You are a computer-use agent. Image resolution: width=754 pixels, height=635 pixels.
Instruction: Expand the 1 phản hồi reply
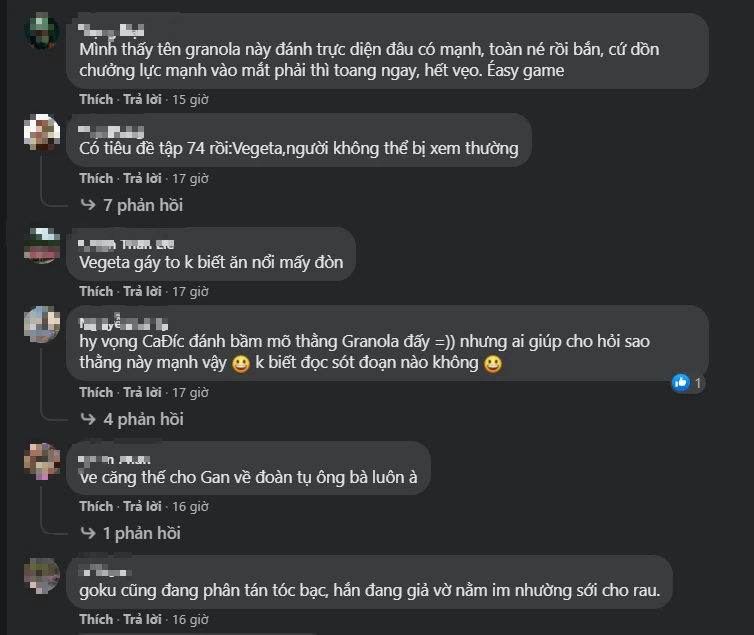142,533
